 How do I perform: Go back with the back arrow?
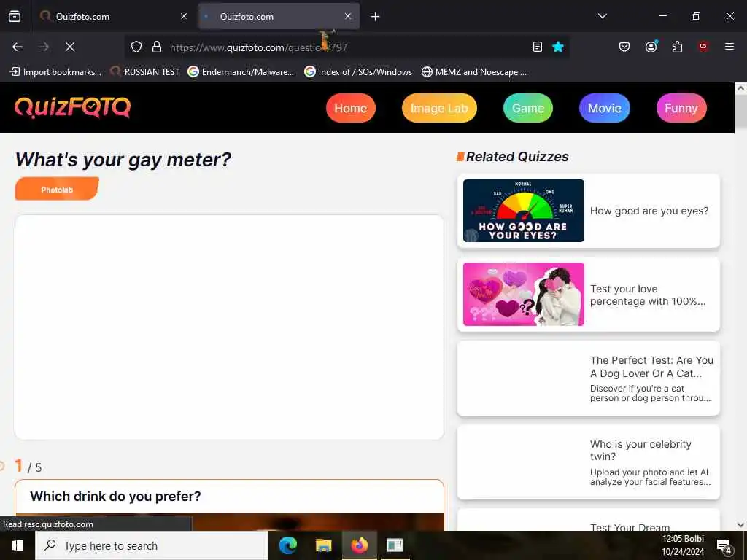(18, 47)
